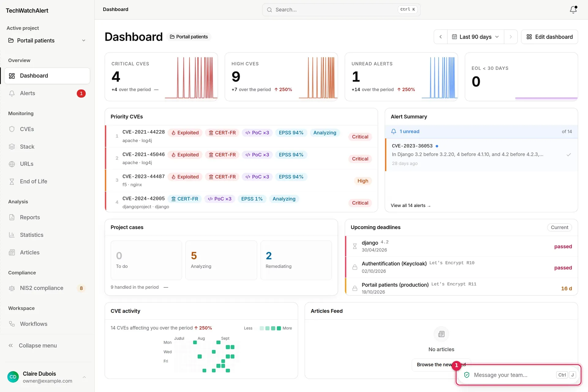Click the Critical CVEs stat card
The image size is (588, 392).
point(161,77)
